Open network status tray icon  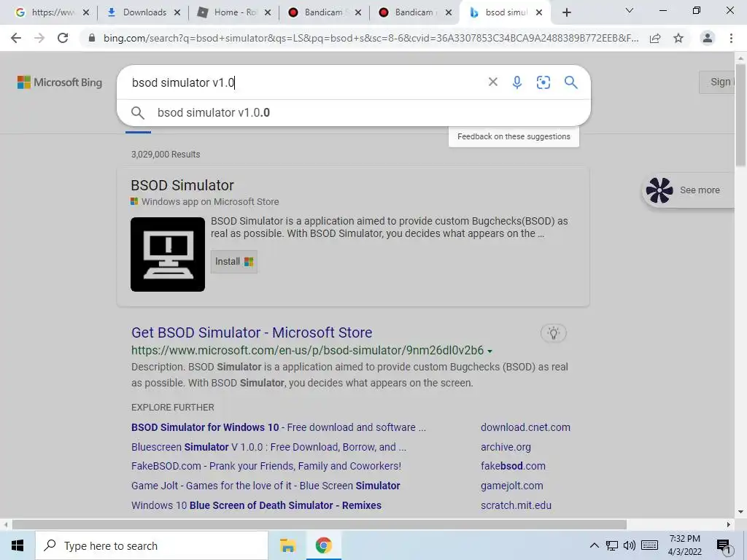(x=612, y=545)
